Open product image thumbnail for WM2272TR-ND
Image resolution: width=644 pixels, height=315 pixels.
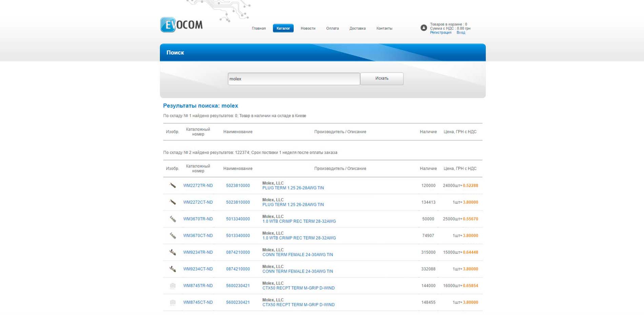coord(173,186)
